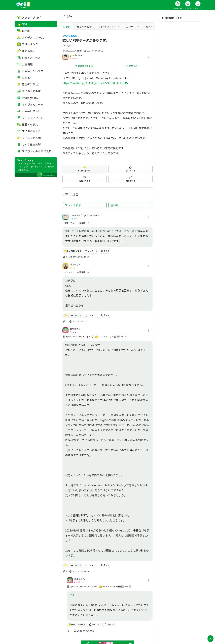Click 返信 1 on answer number 3
215x644 pixels.
[x=105, y=565]
